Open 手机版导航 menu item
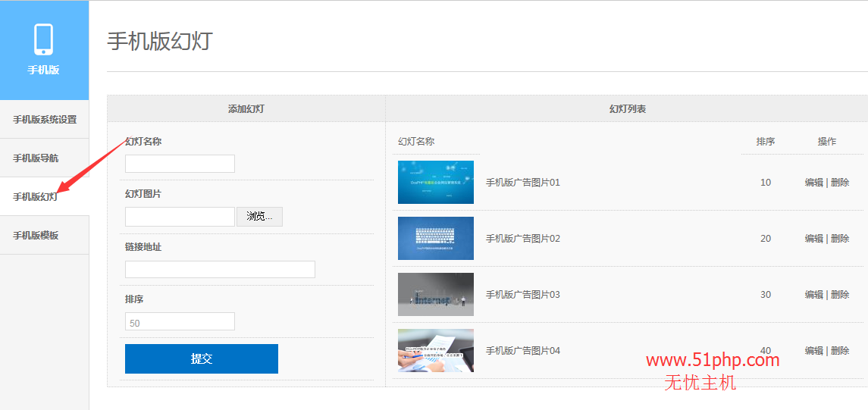The height and width of the screenshot is (410, 868). 36,158
